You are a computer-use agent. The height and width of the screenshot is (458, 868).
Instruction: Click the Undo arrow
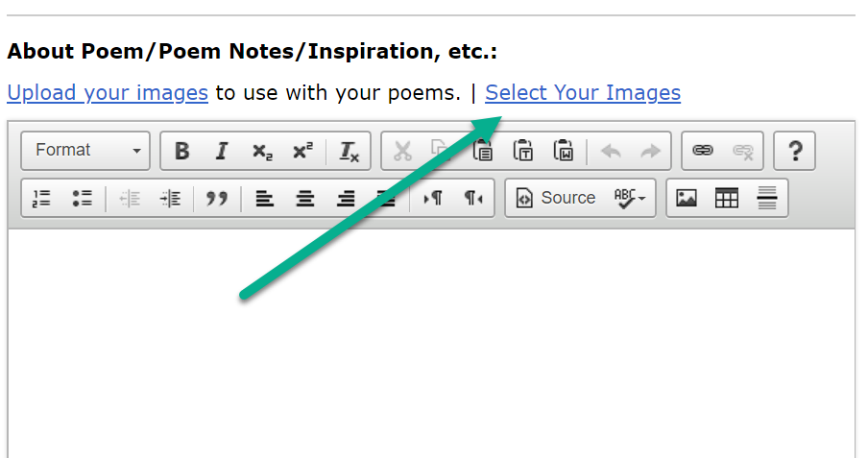coord(611,151)
